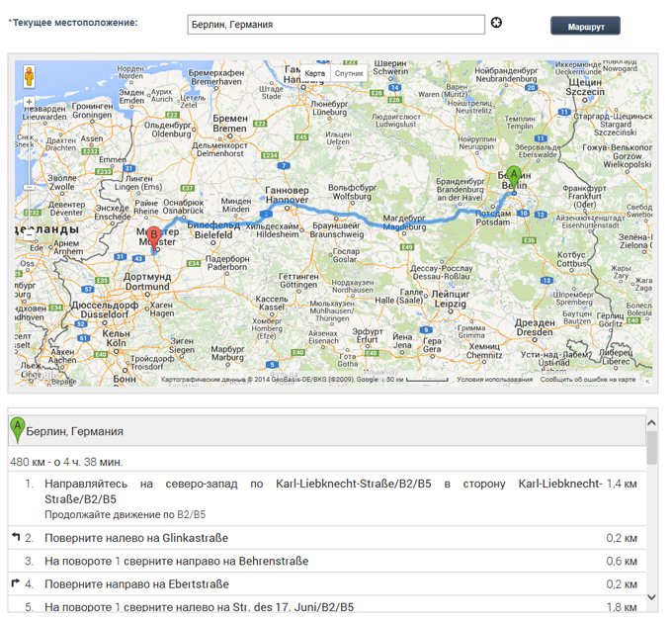This screenshot has height=622, width=672.
Task: Click green marker A on the map
Action: [x=514, y=179]
